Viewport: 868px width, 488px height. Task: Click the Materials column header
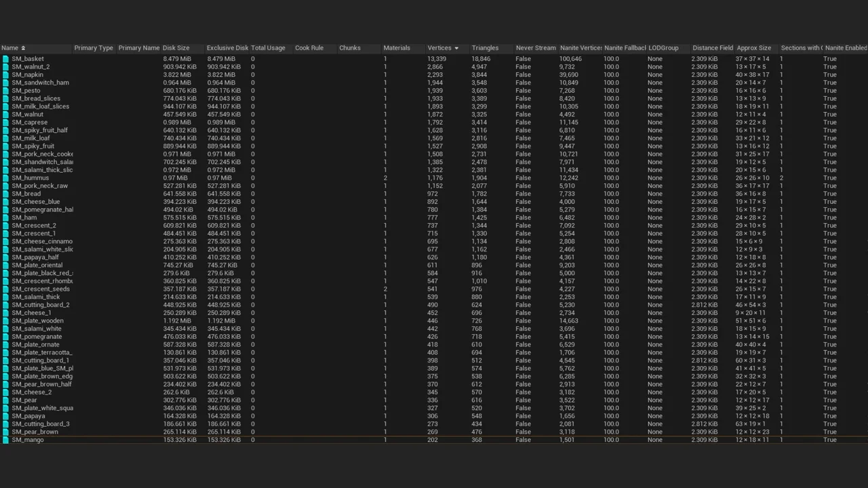coord(397,48)
